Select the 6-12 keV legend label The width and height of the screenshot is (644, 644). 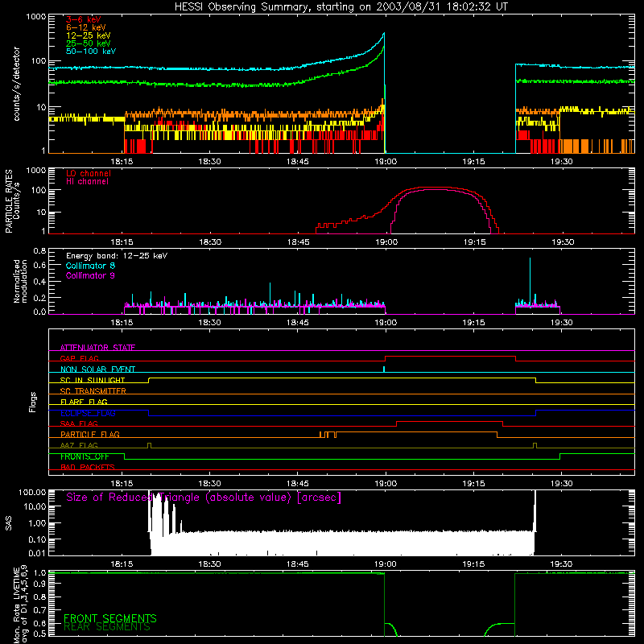click(x=86, y=27)
